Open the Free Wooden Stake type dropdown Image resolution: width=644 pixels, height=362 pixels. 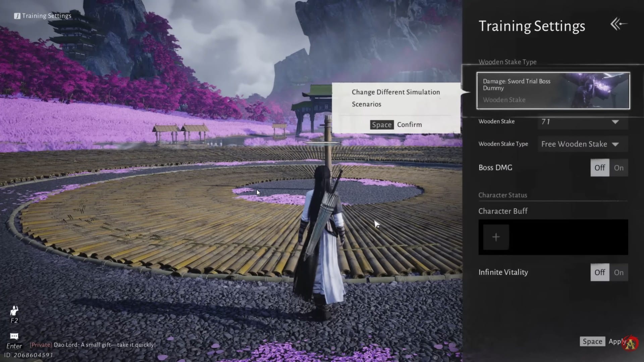point(574,144)
